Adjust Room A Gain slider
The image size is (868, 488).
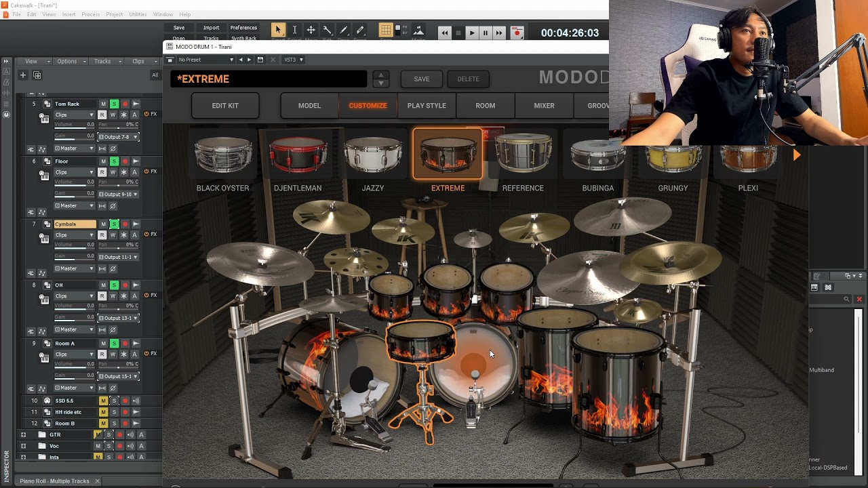[74, 376]
